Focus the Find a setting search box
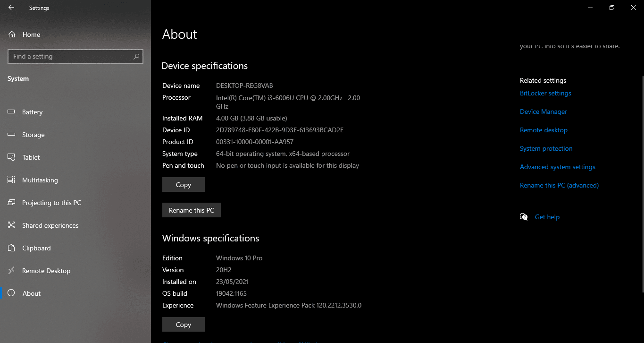Image resolution: width=644 pixels, height=343 pixels. pos(75,56)
